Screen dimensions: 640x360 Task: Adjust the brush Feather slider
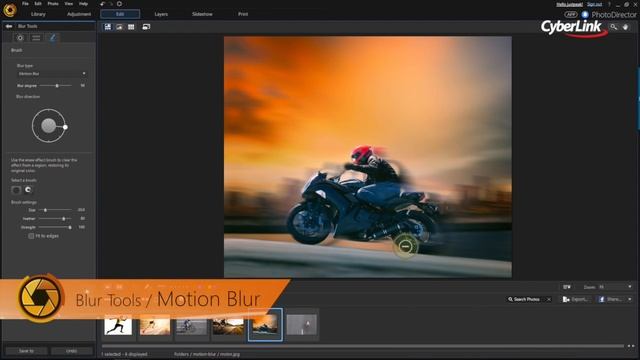pyautogui.click(x=56, y=219)
